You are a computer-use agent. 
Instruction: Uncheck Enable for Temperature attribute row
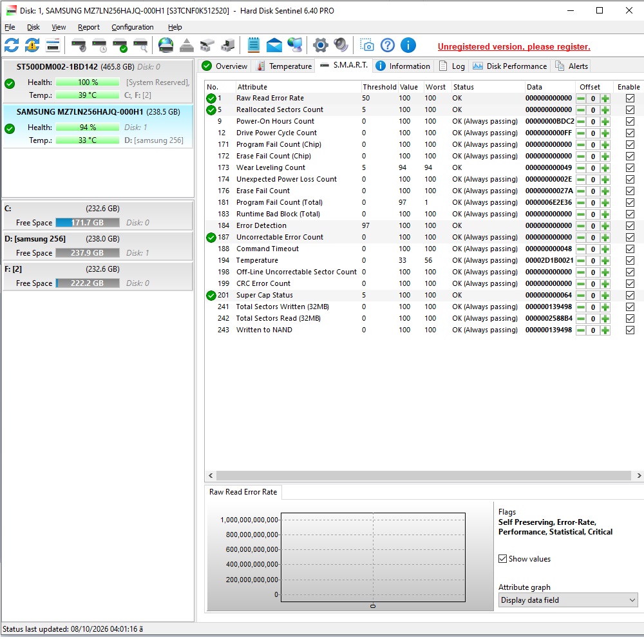pos(630,260)
